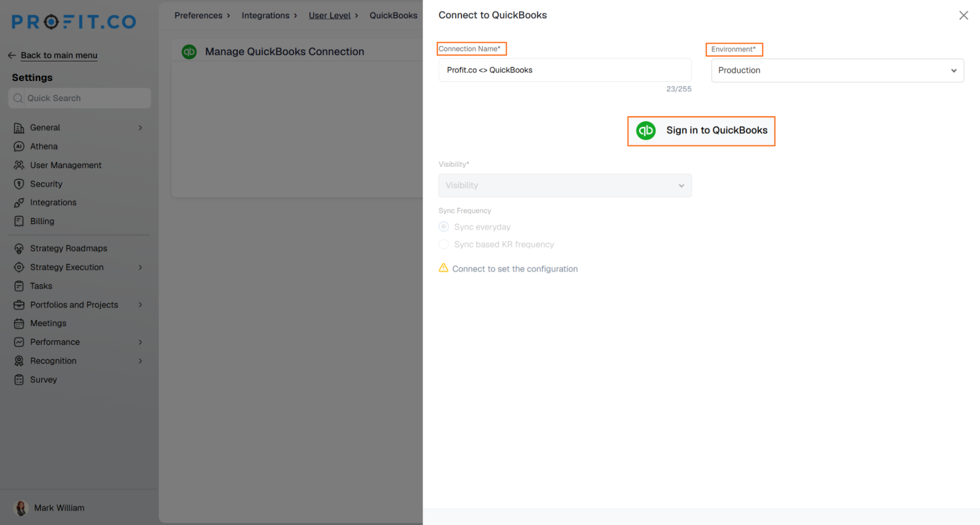Click the Connection Name input field
Screen dimensions: 980x525
565,70
